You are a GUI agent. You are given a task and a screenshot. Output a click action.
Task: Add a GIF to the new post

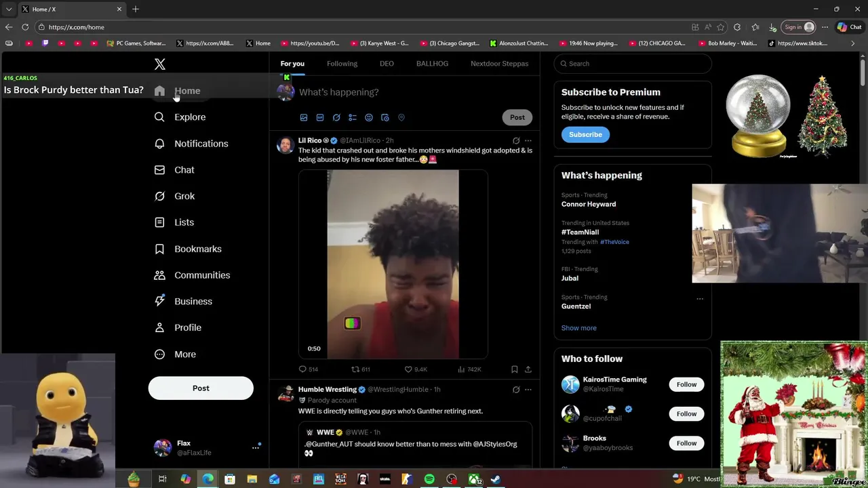pos(320,117)
